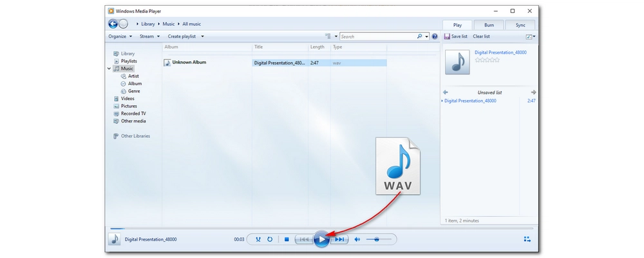
Task: Click the Play button in playback controls
Action: [321, 239]
